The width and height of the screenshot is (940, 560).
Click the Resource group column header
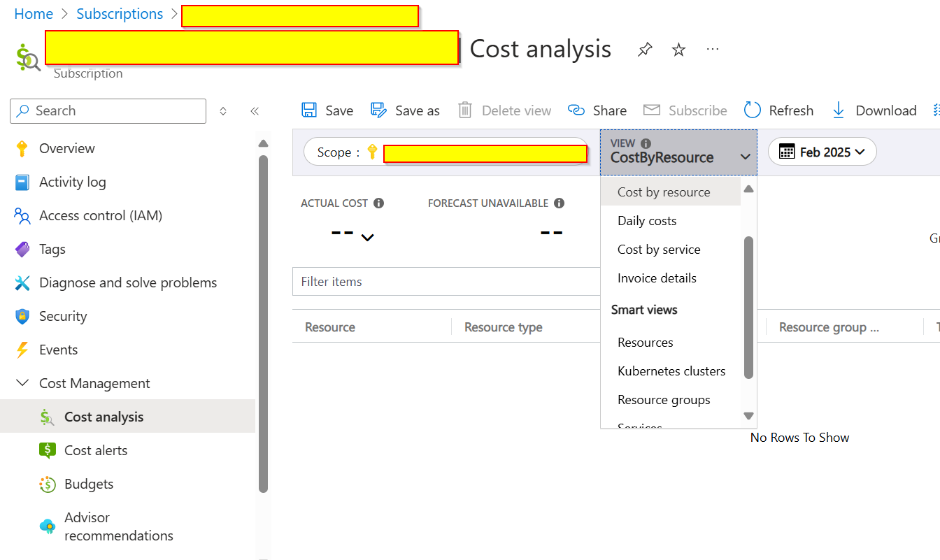pyautogui.click(x=829, y=327)
